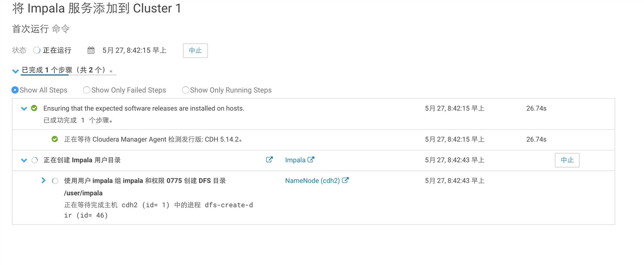
Task: Click external link icon after Impala
Action: pos(311,160)
